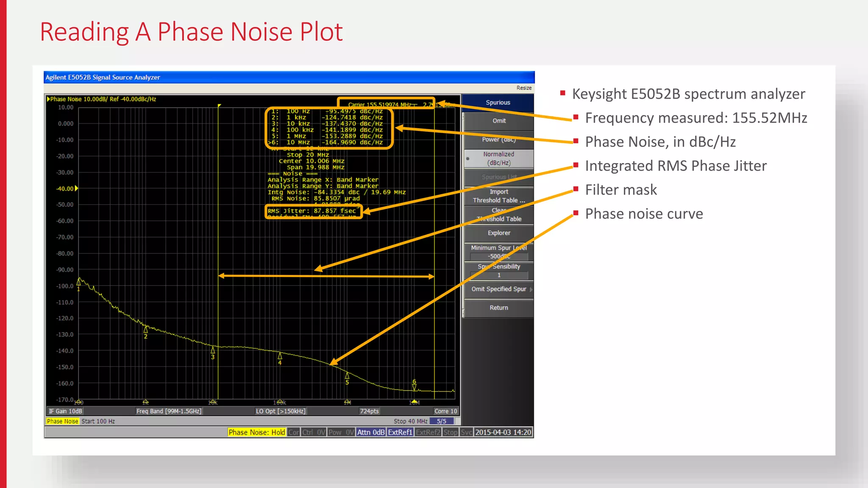Click Import Threshold Table button
Viewport: 868px width, 488px height.
pos(499,196)
